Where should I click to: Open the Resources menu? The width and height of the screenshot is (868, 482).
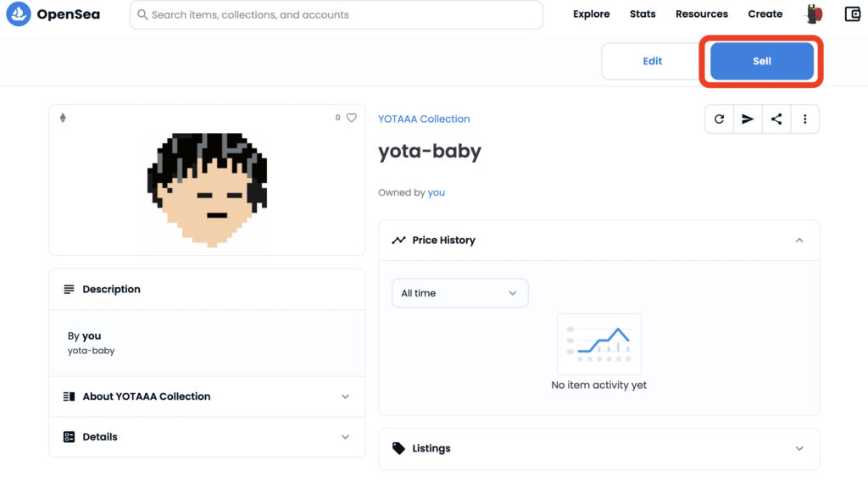[702, 14]
